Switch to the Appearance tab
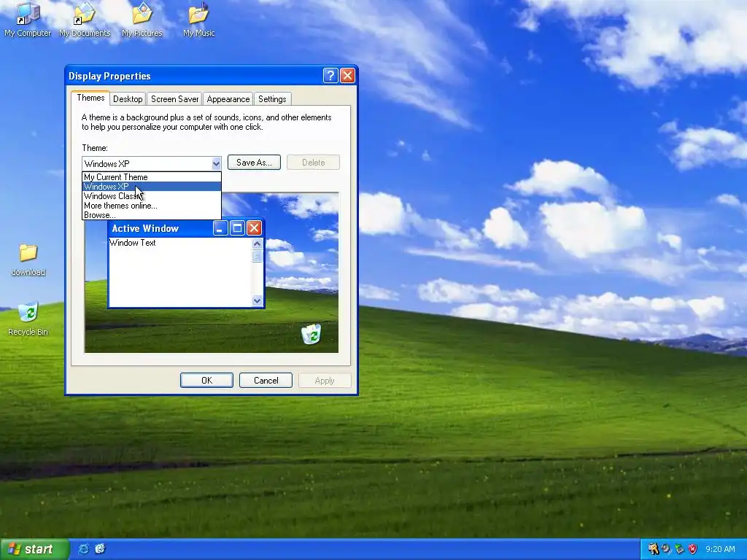Image resolution: width=747 pixels, height=560 pixels. 228,99
